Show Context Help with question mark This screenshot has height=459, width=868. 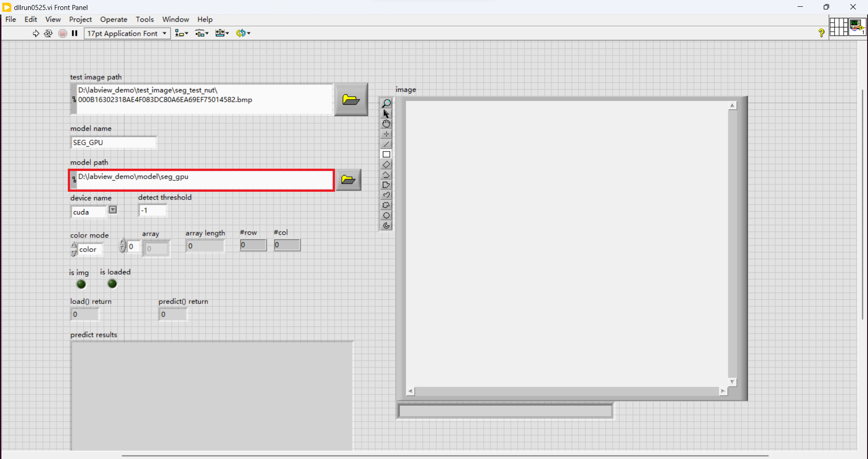pos(821,33)
